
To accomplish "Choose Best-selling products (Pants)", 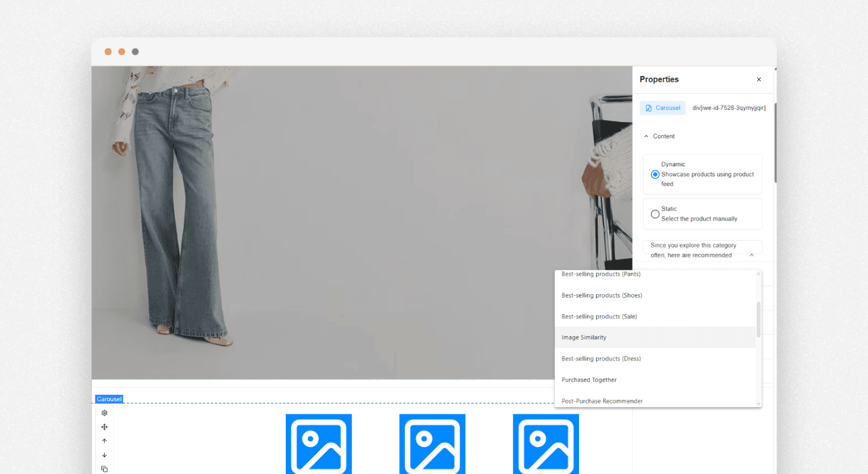I will coord(655,274).
